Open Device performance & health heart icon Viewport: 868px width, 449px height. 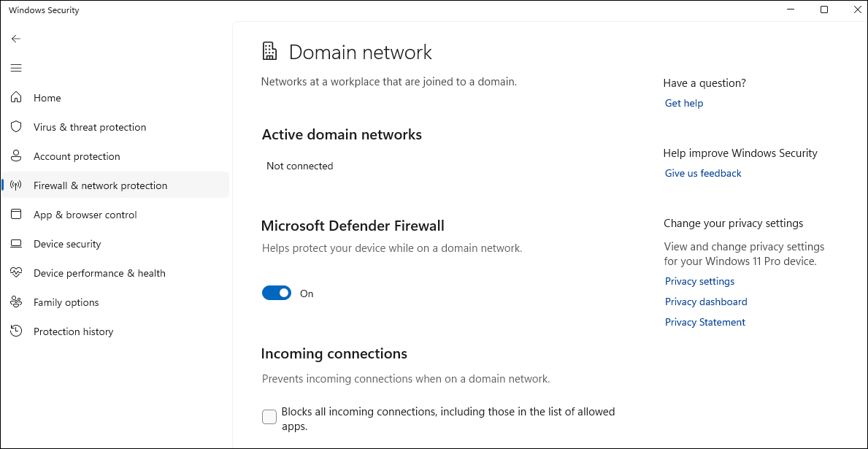(x=16, y=272)
